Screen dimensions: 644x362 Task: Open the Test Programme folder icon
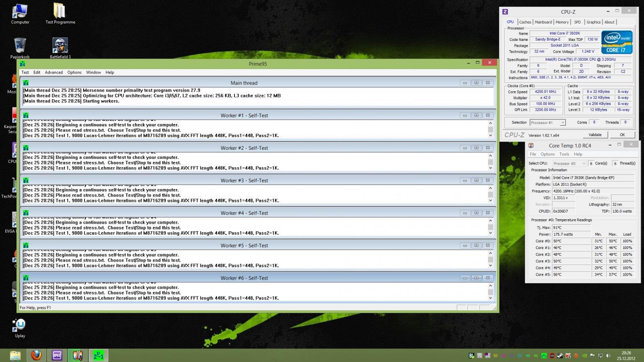point(60,11)
